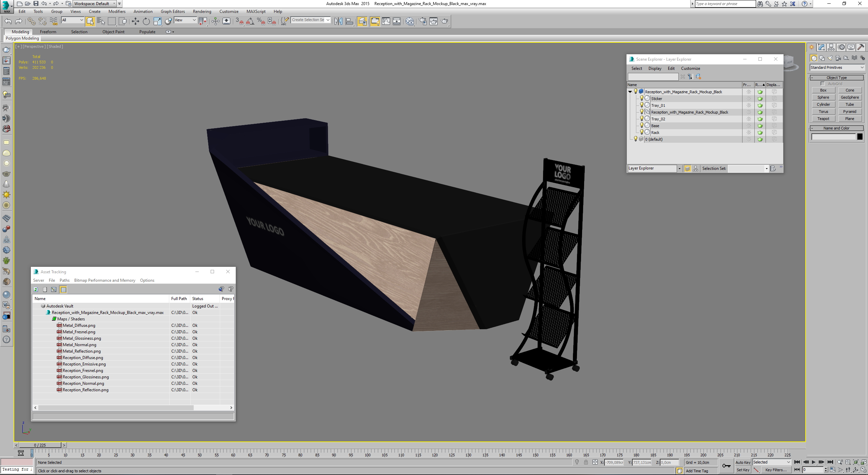
Task: Open the Workspace Default dropdown
Action: [95, 4]
